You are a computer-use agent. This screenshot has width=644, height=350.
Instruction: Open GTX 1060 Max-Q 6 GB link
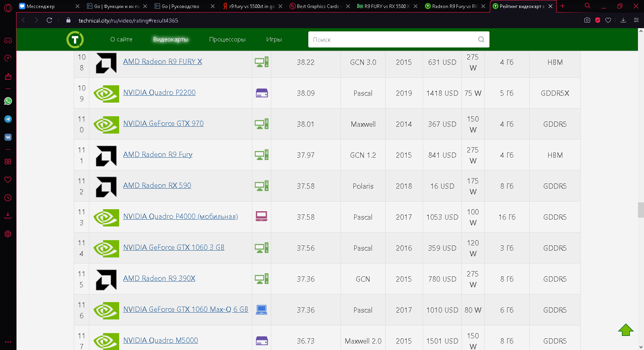(186, 309)
